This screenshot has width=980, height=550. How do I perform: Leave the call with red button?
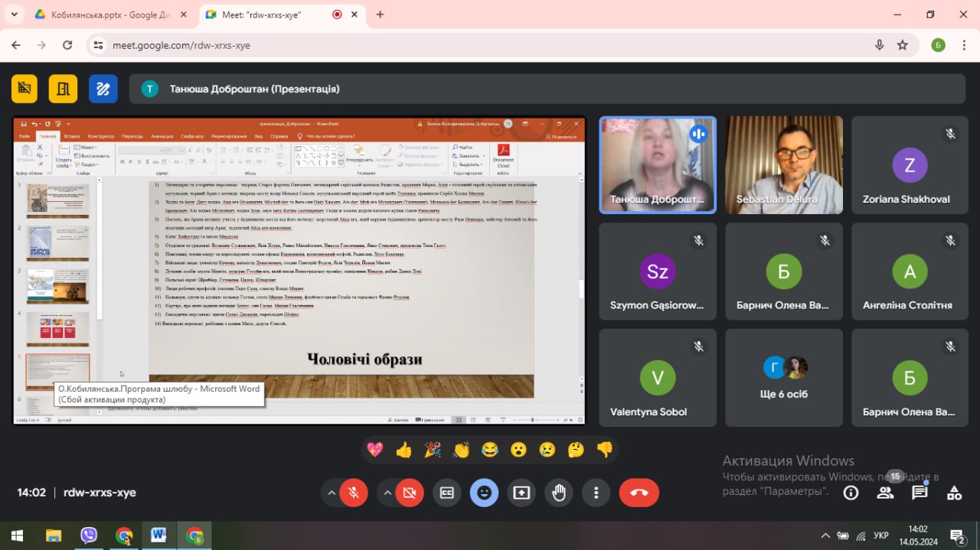(x=639, y=493)
